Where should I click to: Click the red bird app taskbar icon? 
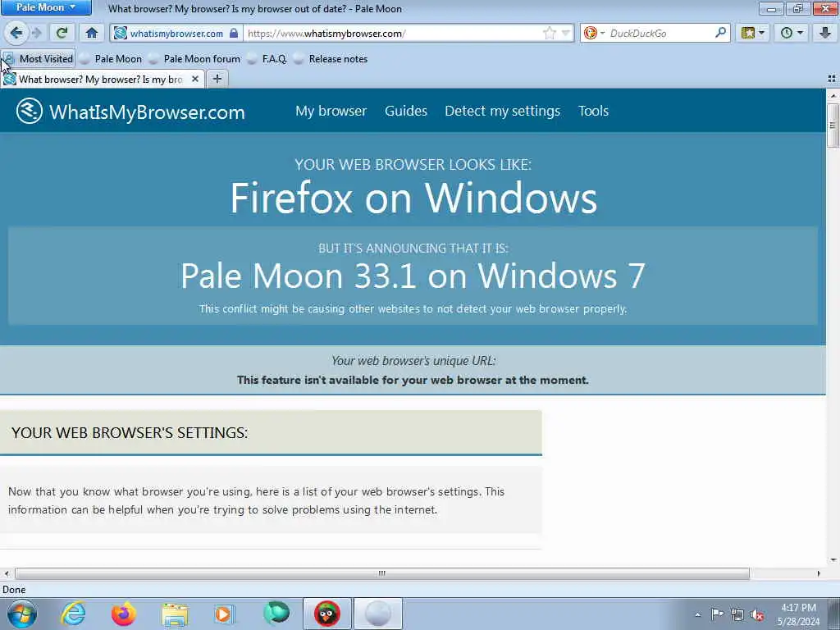pyautogui.click(x=326, y=614)
